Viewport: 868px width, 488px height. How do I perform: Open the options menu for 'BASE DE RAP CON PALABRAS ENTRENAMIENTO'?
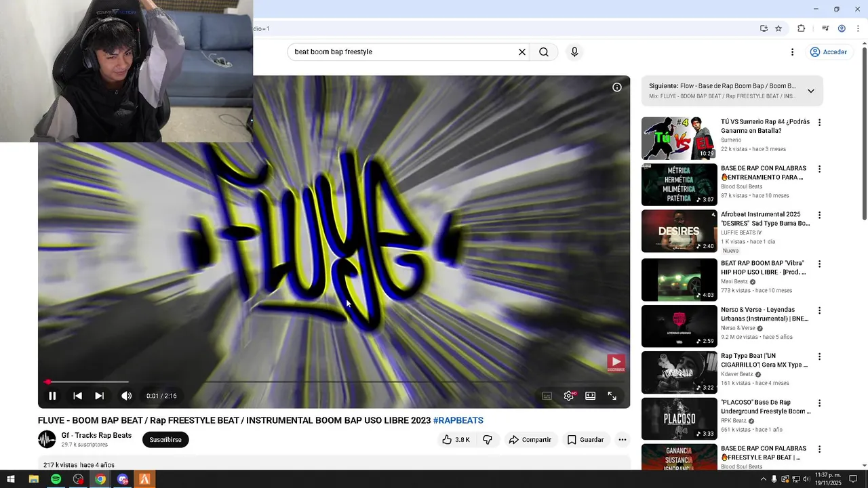click(819, 169)
